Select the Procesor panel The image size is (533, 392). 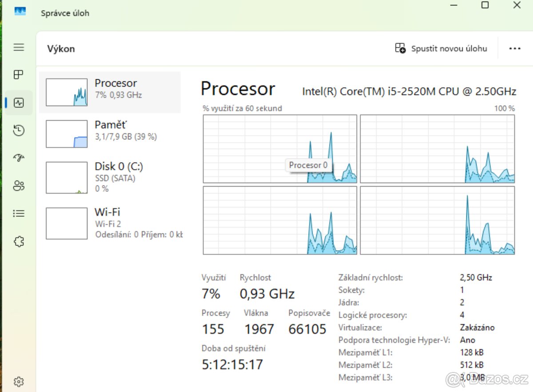[110, 92]
